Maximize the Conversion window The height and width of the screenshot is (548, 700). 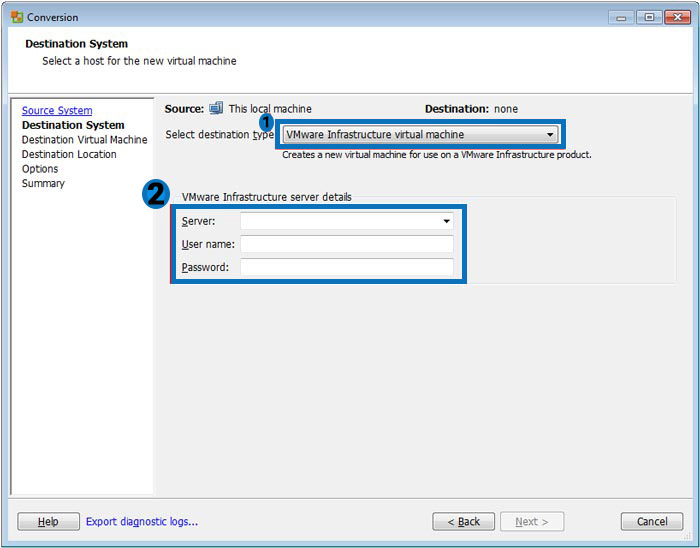click(650, 17)
